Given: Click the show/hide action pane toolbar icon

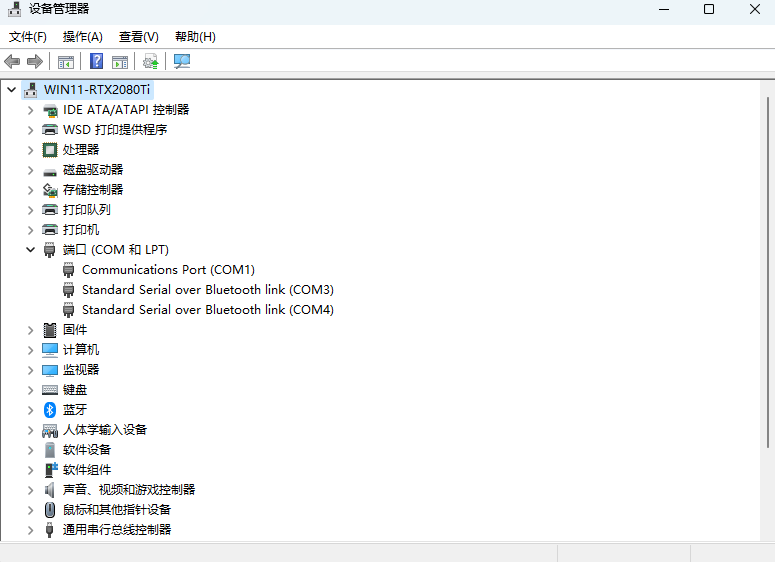Looking at the screenshot, I should [120, 62].
